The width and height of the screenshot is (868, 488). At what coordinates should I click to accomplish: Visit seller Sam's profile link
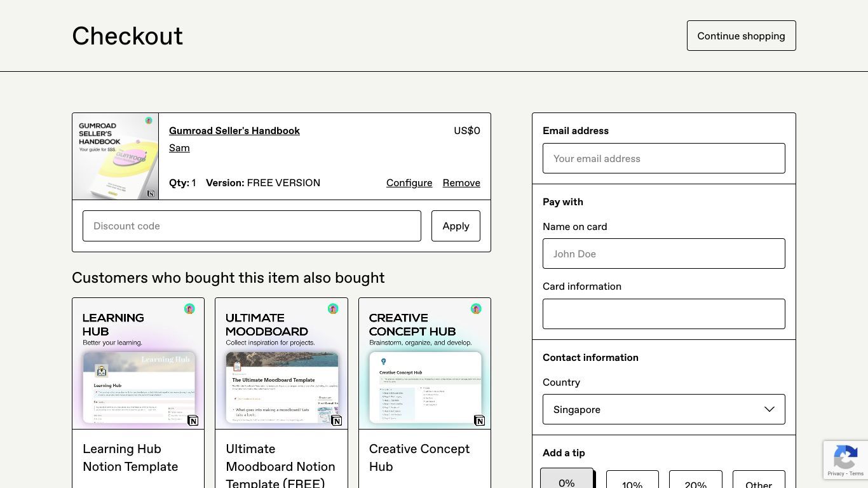(x=179, y=147)
